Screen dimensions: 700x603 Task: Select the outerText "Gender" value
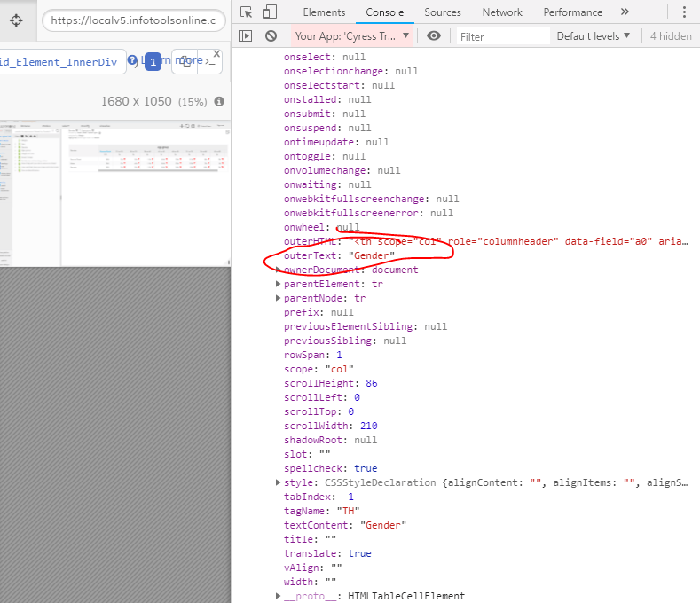(372, 255)
